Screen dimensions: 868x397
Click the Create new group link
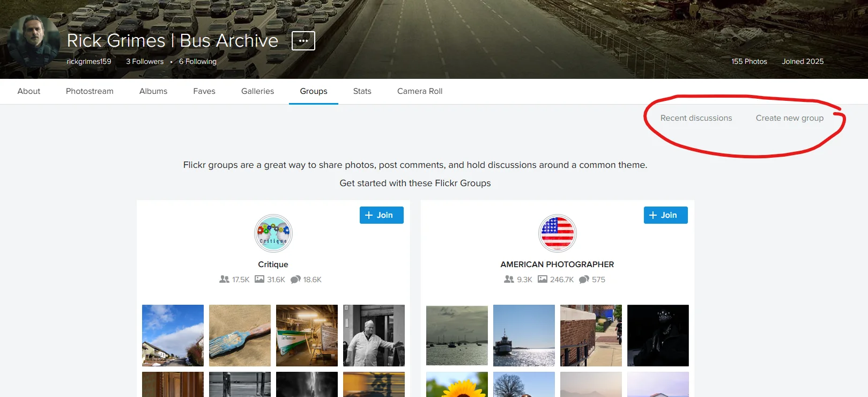789,118
